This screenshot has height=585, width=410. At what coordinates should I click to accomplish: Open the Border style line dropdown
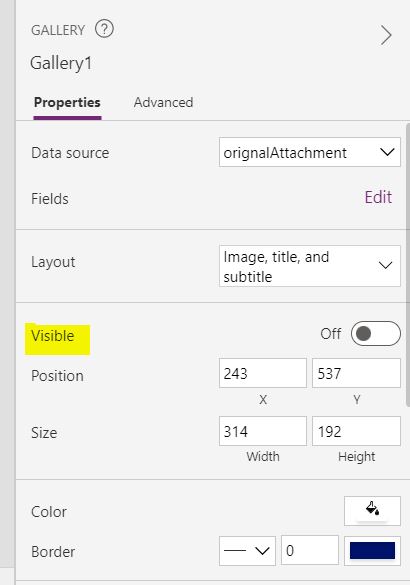247,551
